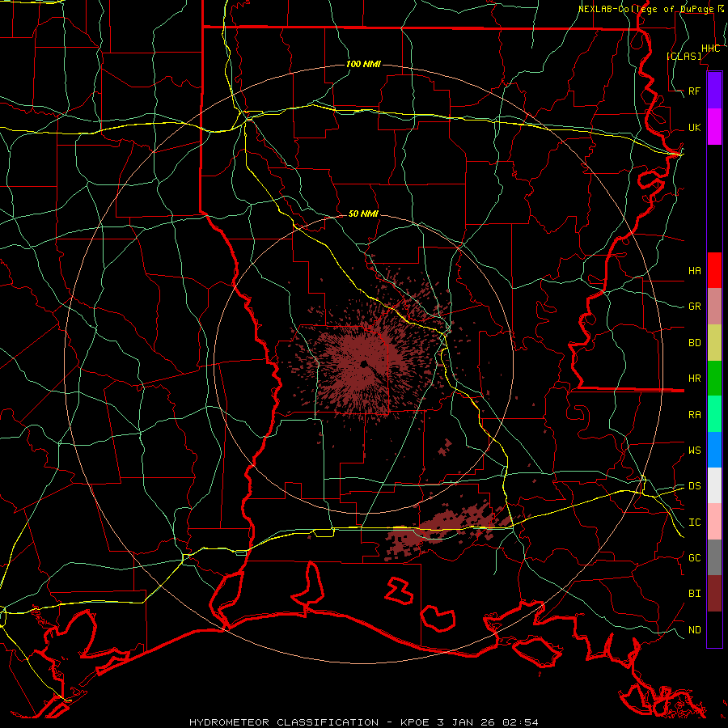This screenshot has height=728, width=728.
Task: Click the 50 NMI range ring label
Action: [363, 214]
